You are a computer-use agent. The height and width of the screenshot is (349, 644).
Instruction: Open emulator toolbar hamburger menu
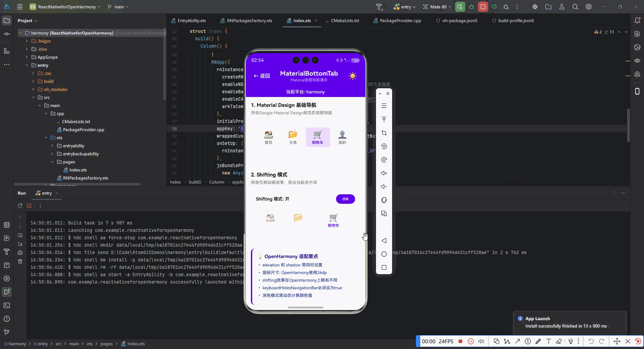click(384, 106)
